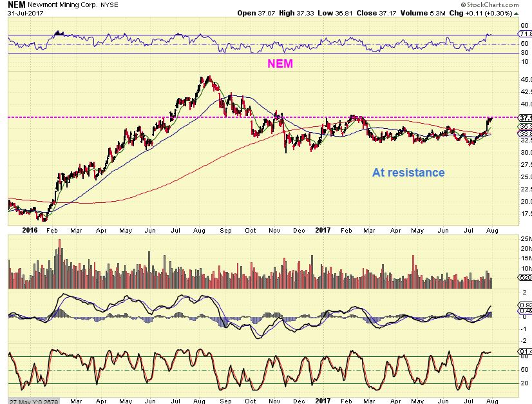Click the price axis label 42.5

(x=526, y=91)
